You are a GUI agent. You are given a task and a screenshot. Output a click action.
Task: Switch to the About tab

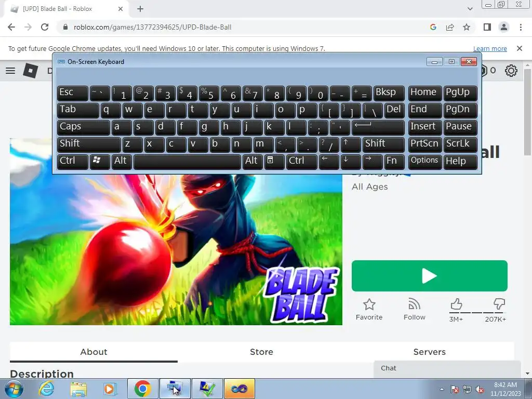(94, 352)
